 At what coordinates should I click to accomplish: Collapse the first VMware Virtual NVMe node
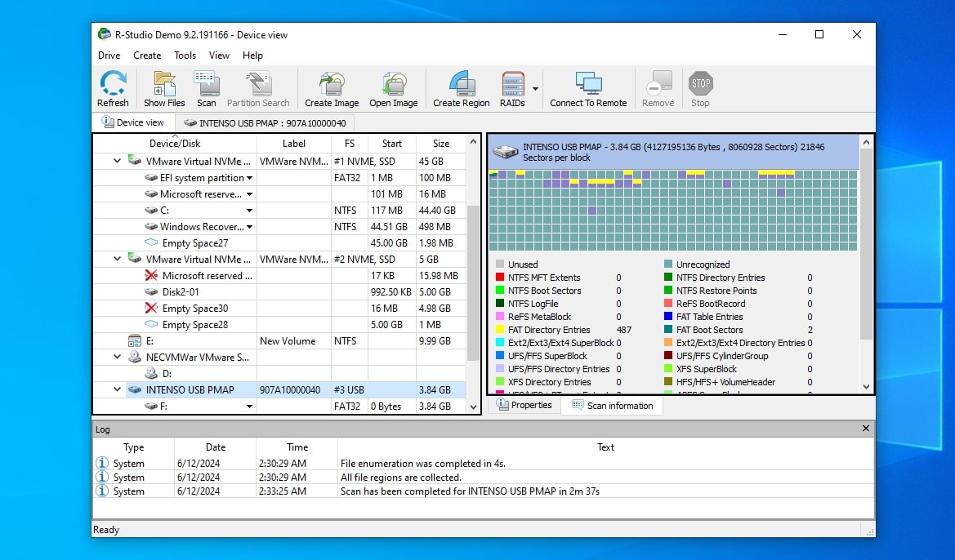[x=117, y=162]
